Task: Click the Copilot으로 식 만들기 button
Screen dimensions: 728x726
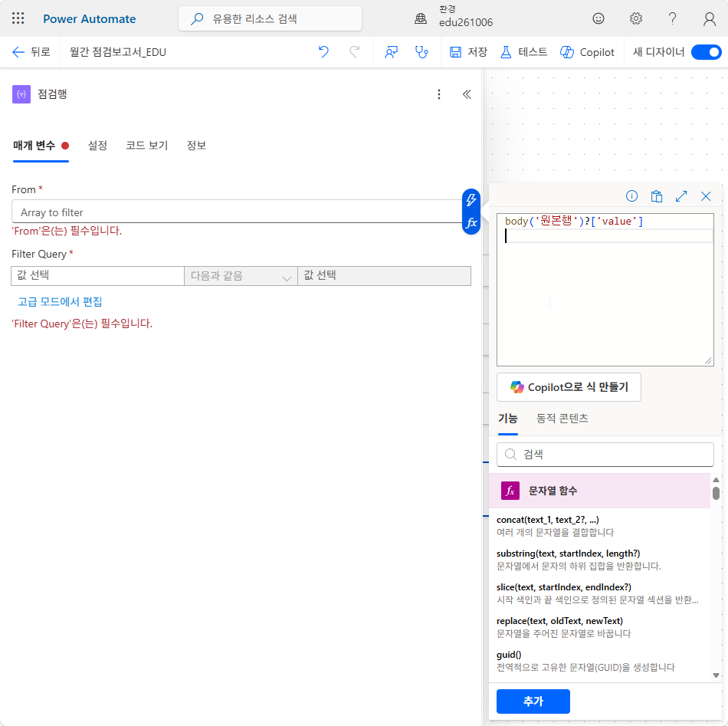Action: [x=569, y=387]
